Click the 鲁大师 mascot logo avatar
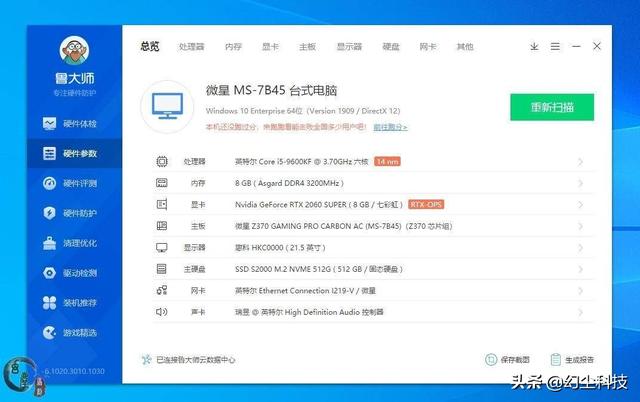Image resolution: width=640 pixels, height=402 pixels. pos(74,51)
